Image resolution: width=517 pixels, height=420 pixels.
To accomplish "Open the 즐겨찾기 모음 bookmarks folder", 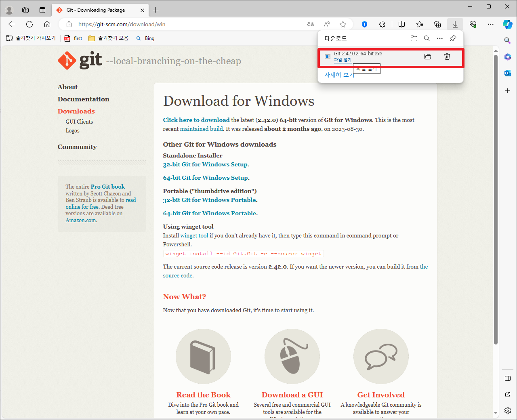I will point(108,38).
